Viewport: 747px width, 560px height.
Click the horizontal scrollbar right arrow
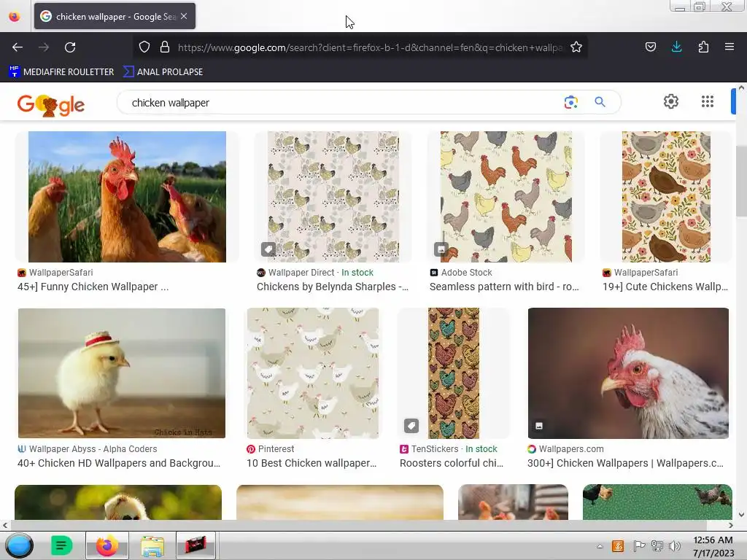[x=730, y=525]
